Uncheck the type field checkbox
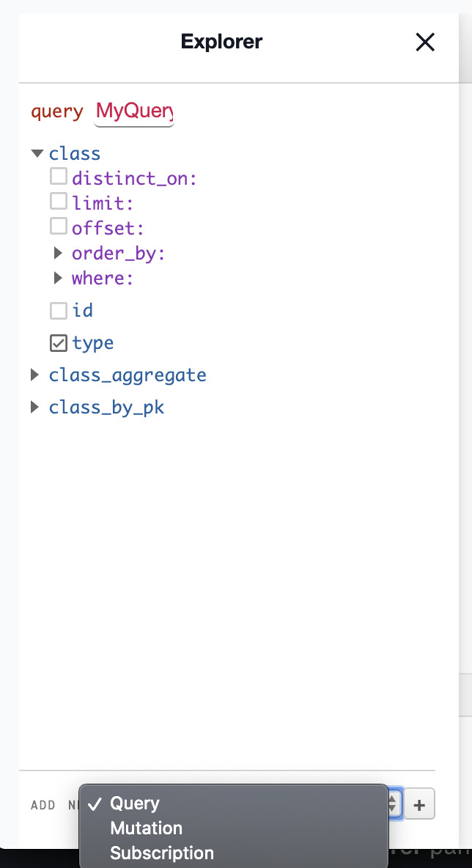 59,343
